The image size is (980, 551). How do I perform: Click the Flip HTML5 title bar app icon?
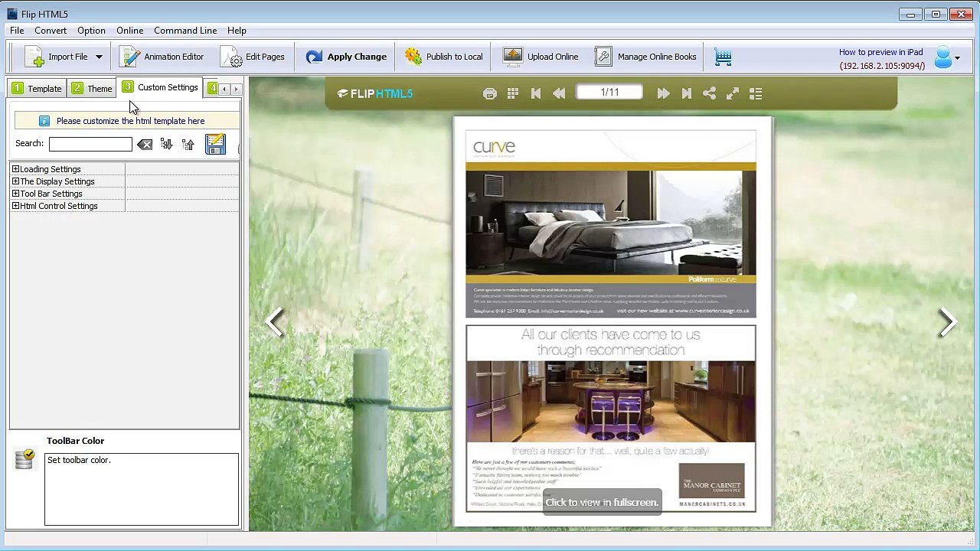[x=11, y=14]
